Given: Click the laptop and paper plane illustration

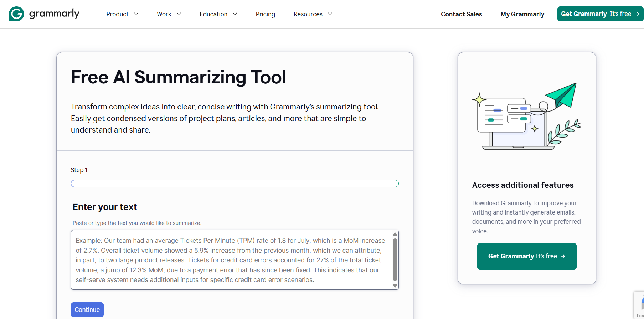Looking at the screenshot, I should point(527,116).
